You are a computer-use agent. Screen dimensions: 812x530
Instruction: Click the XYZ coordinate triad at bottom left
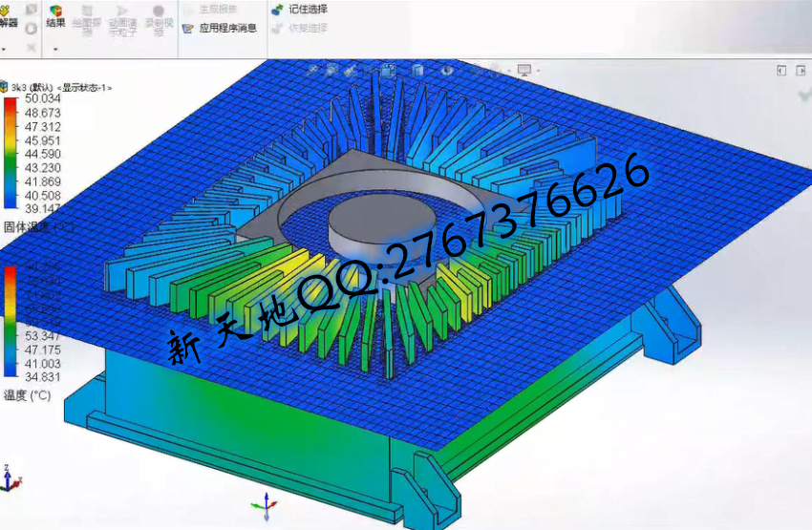(8, 477)
